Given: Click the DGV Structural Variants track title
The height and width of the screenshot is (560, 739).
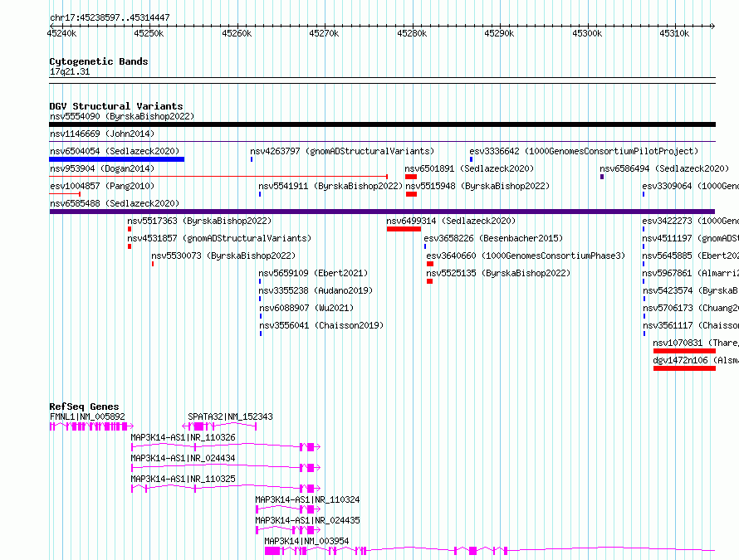Looking at the screenshot, I should (116, 106).
